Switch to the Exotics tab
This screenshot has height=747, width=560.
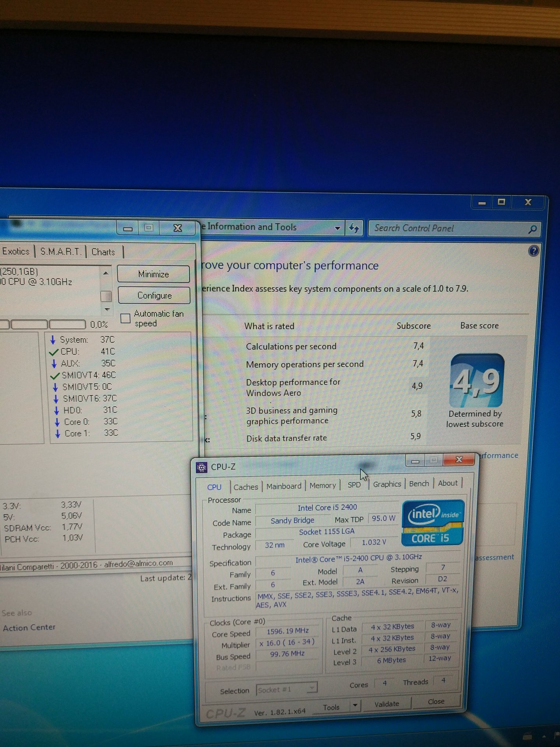[x=16, y=251]
